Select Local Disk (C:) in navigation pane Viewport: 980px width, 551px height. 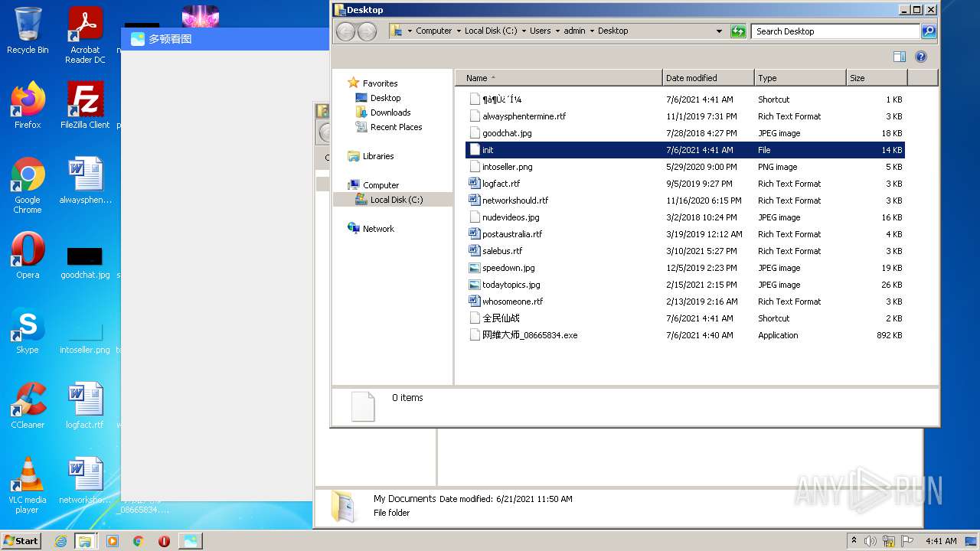pos(396,200)
